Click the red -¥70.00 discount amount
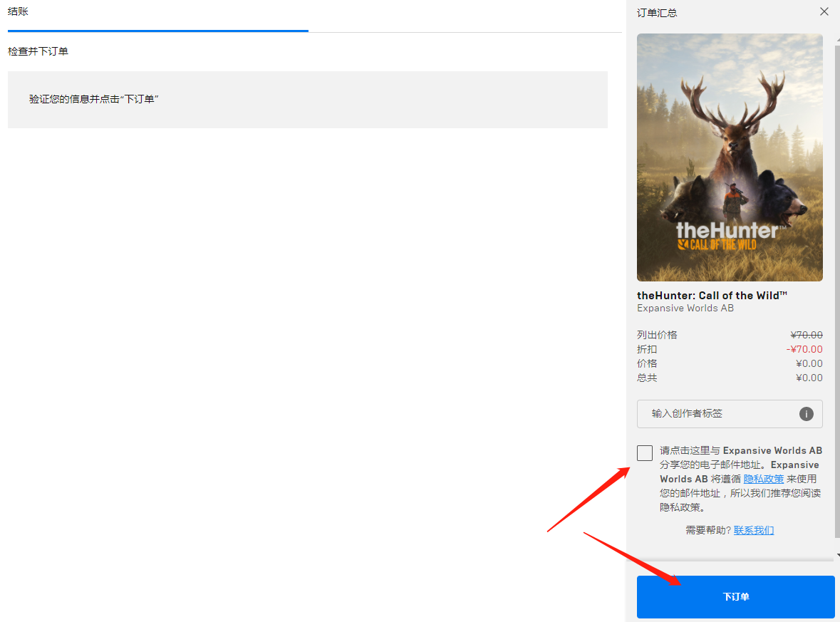840x622 pixels. pos(804,349)
